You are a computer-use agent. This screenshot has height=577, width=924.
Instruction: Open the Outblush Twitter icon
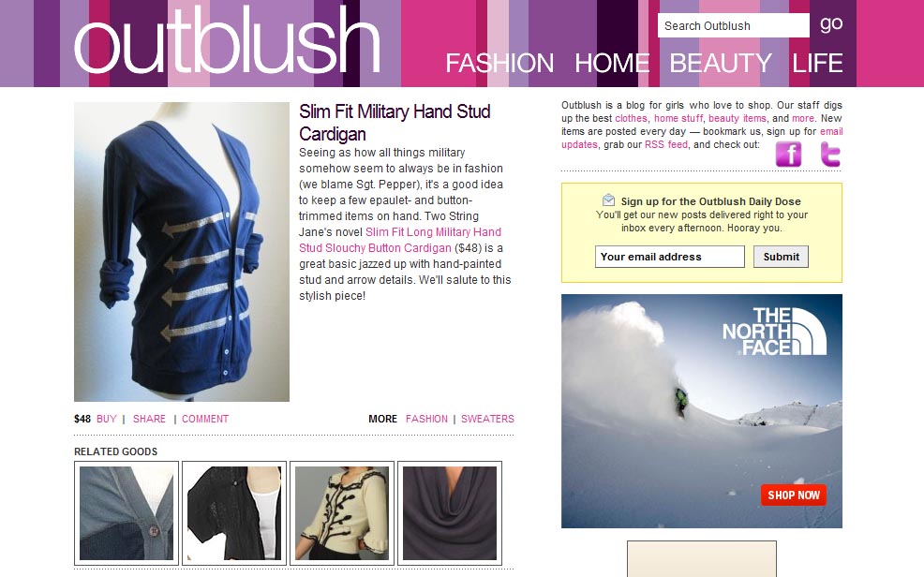(x=830, y=155)
